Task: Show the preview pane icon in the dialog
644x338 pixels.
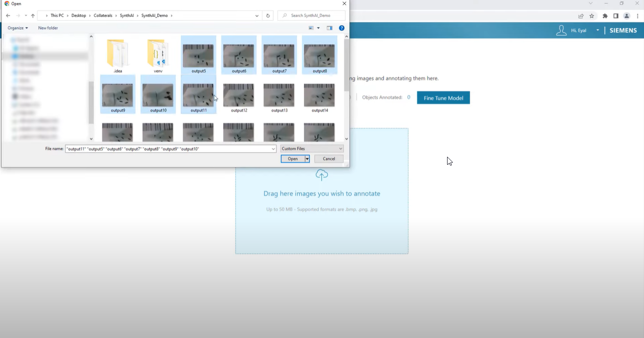Action: (329, 28)
